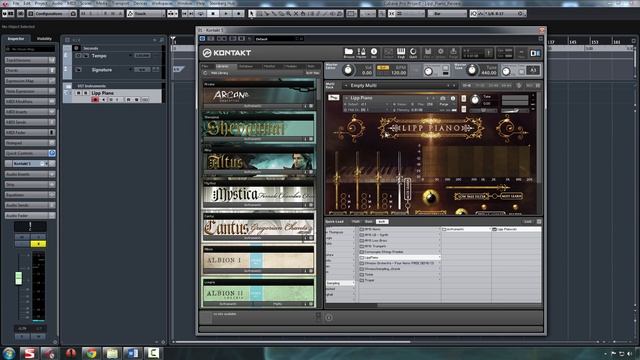The height and width of the screenshot is (360, 640).
Task: Open the Cubase Configurations dropdown
Action: (52, 13)
